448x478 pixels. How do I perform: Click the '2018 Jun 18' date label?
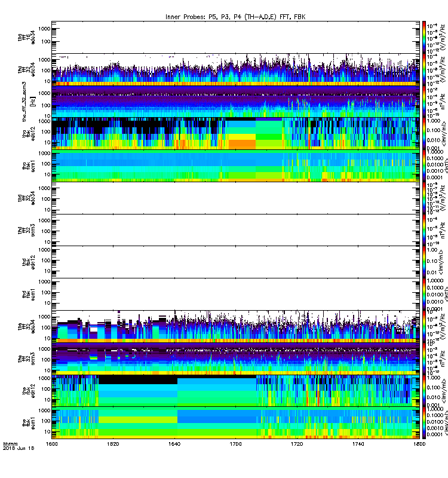pyautogui.click(x=19, y=448)
